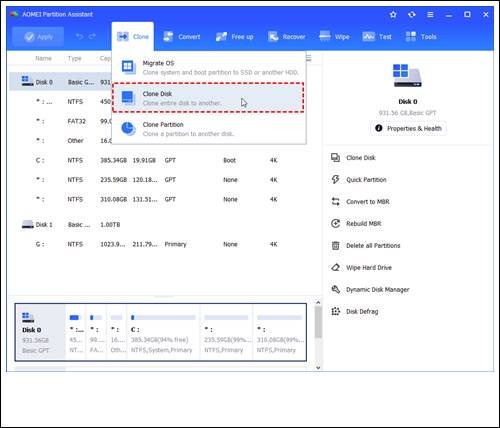Click the disk map scrollbar up arrow
Viewport: 500px width, 428px height.
[318, 303]
